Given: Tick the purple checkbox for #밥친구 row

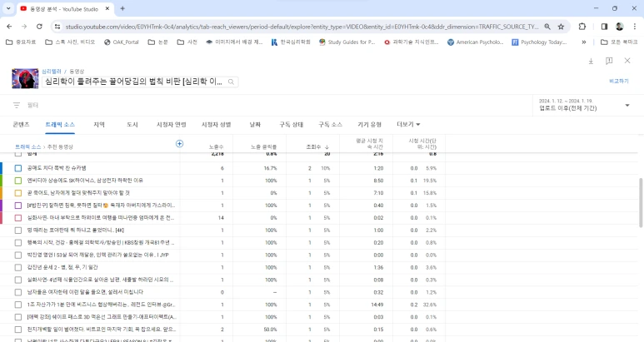Looking at the screenshot, I should point(18,206).
